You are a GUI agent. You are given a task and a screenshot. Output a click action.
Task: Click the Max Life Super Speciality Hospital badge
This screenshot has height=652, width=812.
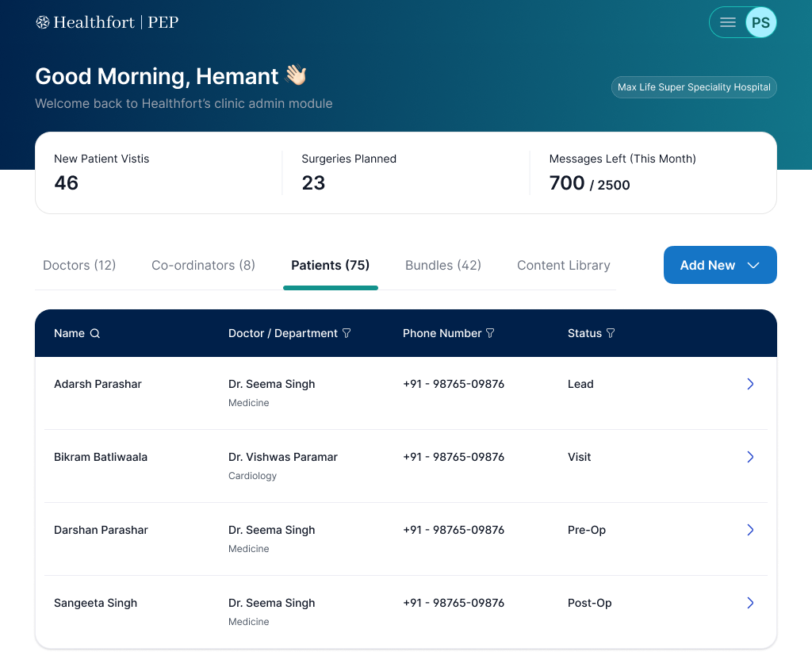pos(694,87)
